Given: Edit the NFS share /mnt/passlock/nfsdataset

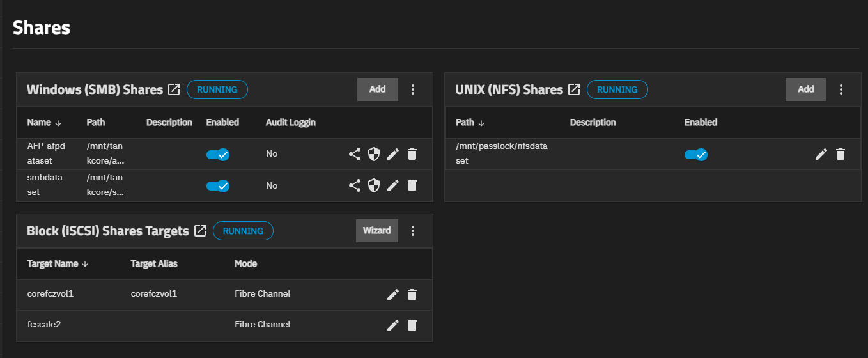Looking at the screenshot, I should (x=821, y=154).
